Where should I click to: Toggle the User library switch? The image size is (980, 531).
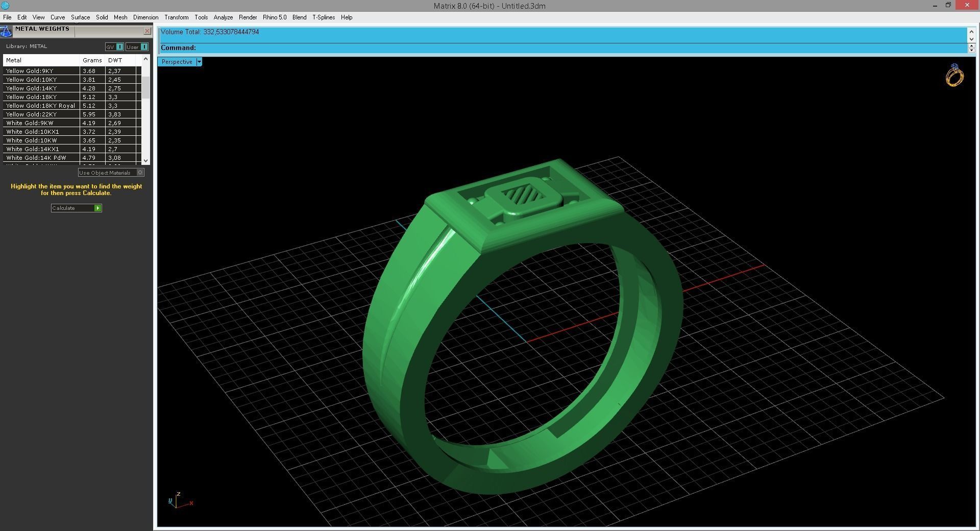137,46
